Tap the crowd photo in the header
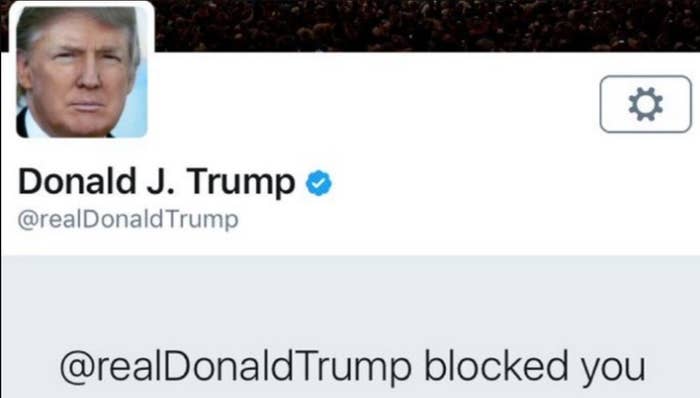The height and width of the screenshot is (398, 700). [x=426, y=25]
